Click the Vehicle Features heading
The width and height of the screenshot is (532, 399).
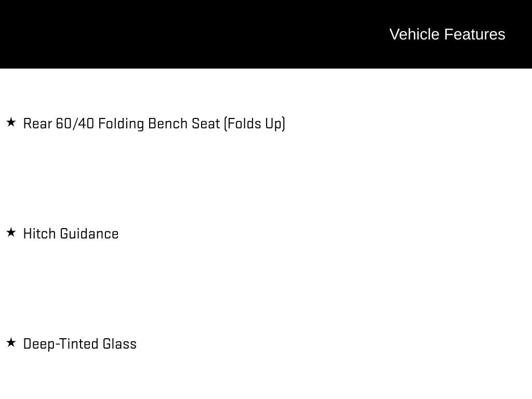447,34
